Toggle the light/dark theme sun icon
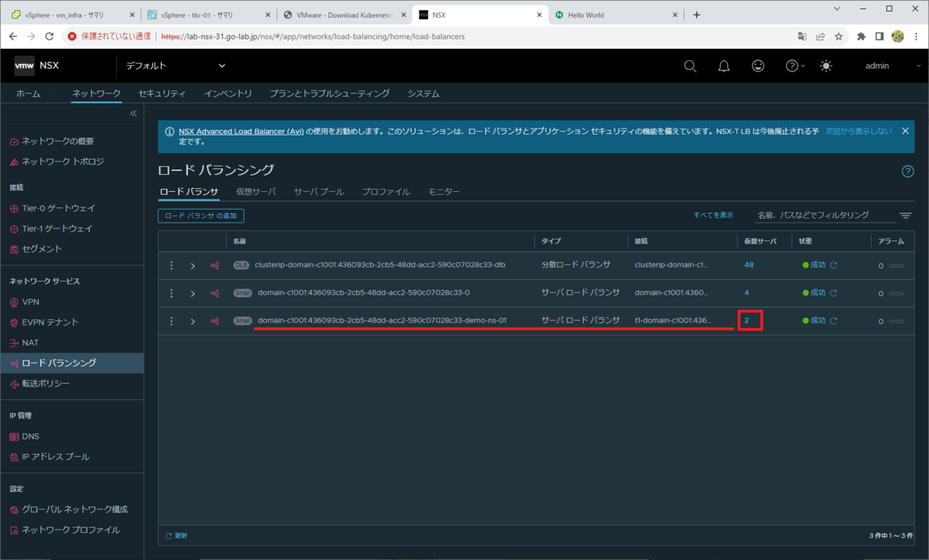 point(826,66)
